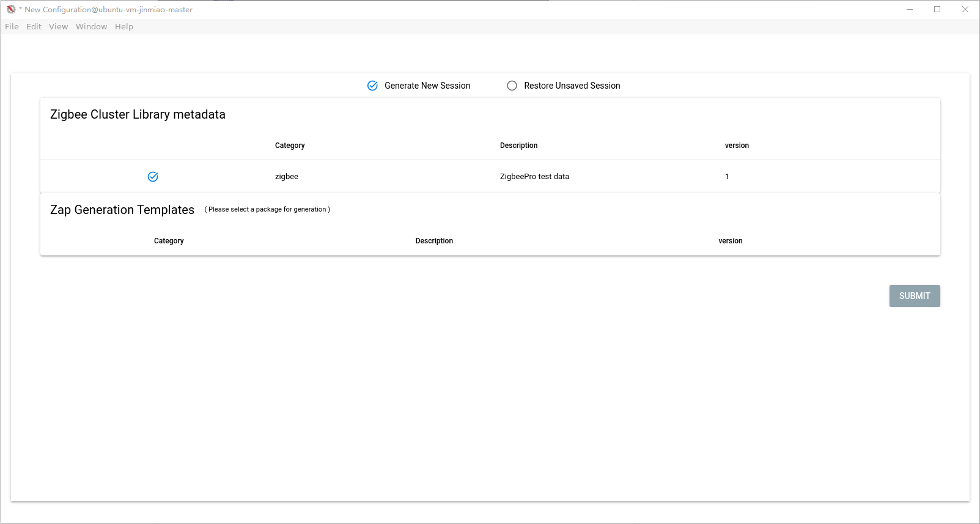Screen dimensions: 980x524
Task: Open the Help menu
Action: tap(124, 26)
